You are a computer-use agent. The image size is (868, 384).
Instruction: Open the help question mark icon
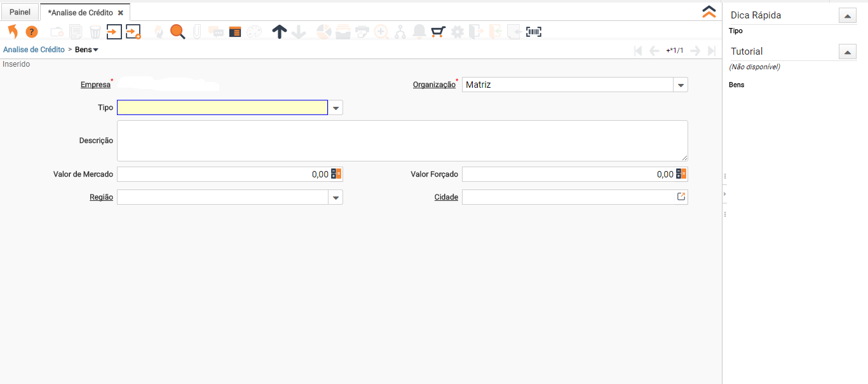pyautogui.click(x=32, y=32)
